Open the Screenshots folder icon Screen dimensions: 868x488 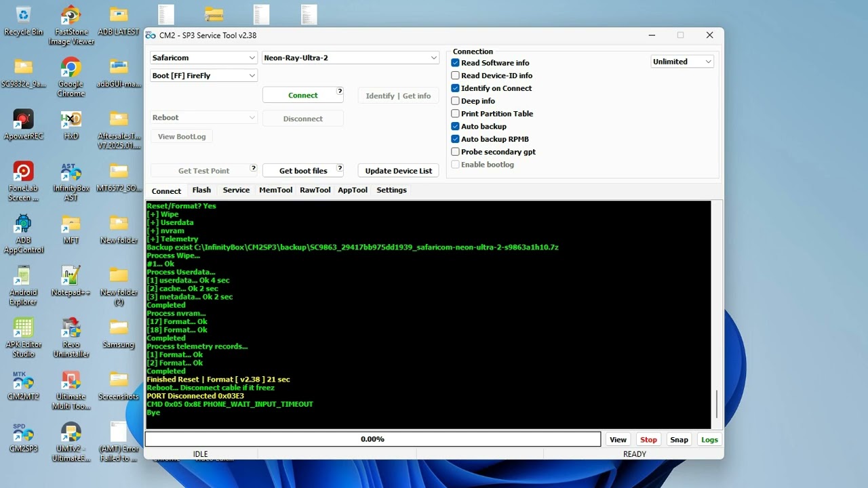pos(119,386)
